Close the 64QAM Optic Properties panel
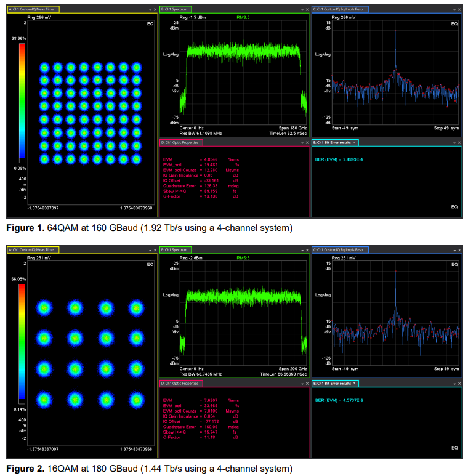The image size is (468, 476). (307, 143)
